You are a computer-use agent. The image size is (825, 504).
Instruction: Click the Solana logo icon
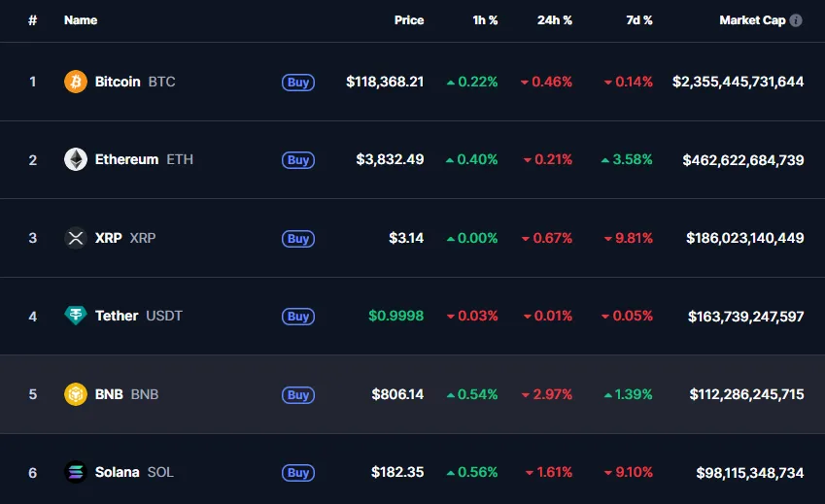point(76,473)
